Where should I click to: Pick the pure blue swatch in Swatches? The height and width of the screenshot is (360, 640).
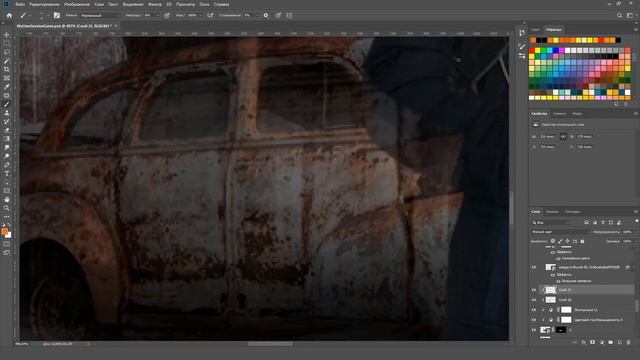tap(556, 51)
